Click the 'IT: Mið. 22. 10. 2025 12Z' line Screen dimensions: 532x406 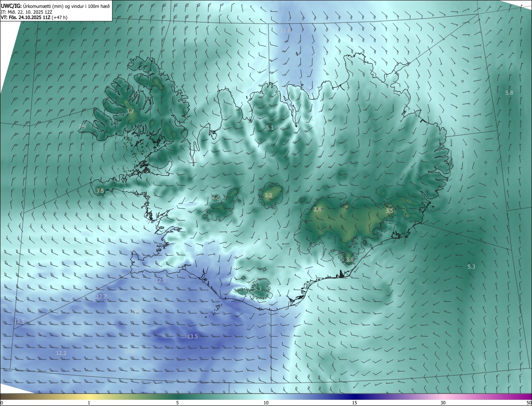click(27, 12)
